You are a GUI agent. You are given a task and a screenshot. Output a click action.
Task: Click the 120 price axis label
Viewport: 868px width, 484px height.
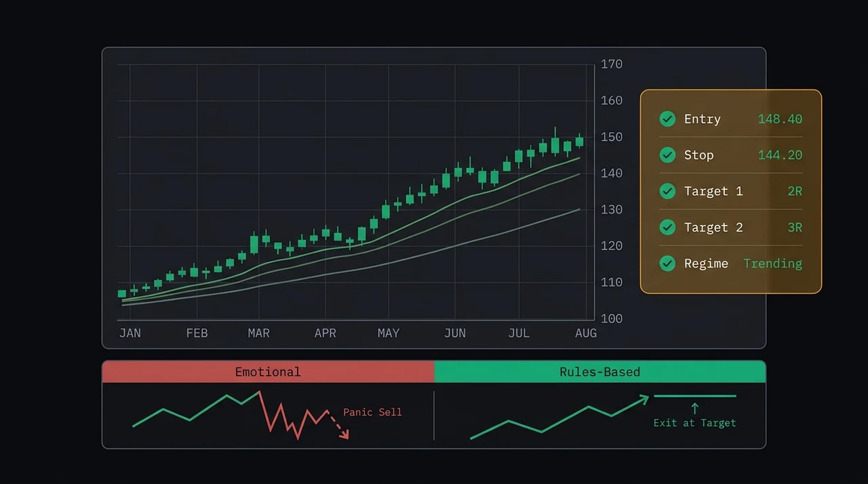pos(612,246)
